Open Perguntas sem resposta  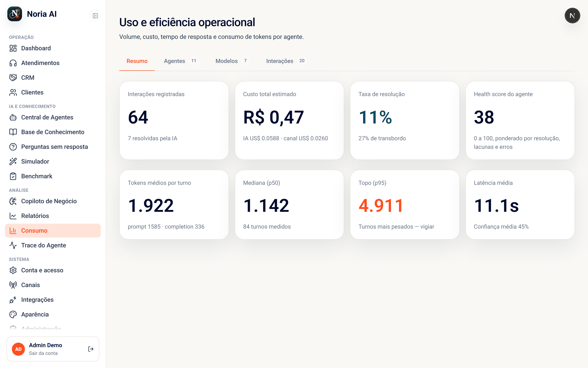click(53, 147)
